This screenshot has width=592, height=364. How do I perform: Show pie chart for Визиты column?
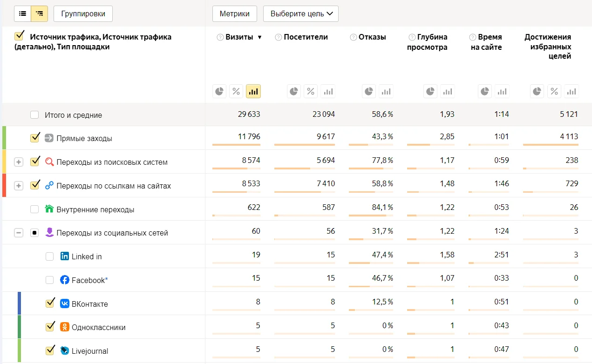[x=219, y=91]
